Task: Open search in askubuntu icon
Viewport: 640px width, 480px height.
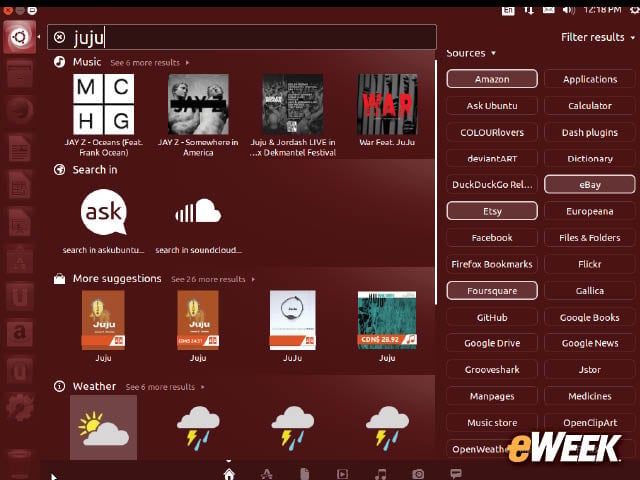Action: click(x=104, y=212)
